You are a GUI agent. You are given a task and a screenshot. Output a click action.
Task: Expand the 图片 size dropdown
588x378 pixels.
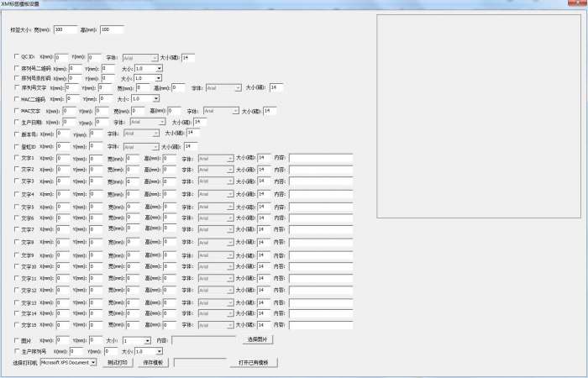136,340
